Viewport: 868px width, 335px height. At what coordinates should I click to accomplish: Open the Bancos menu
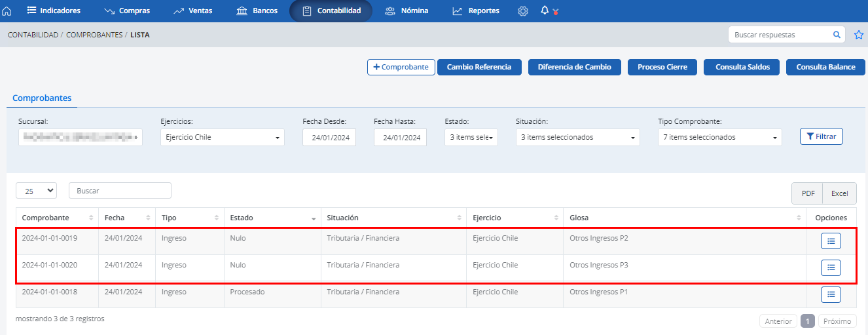click(257, 11)
